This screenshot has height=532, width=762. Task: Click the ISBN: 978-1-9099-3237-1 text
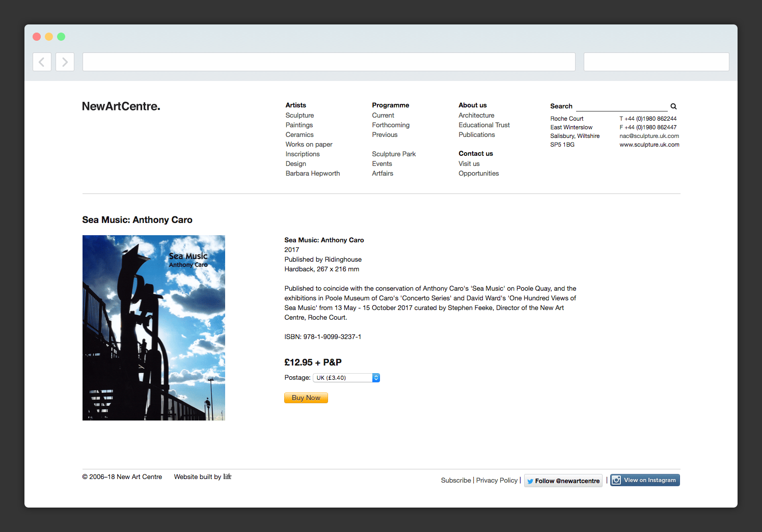[x=323, y=337]
